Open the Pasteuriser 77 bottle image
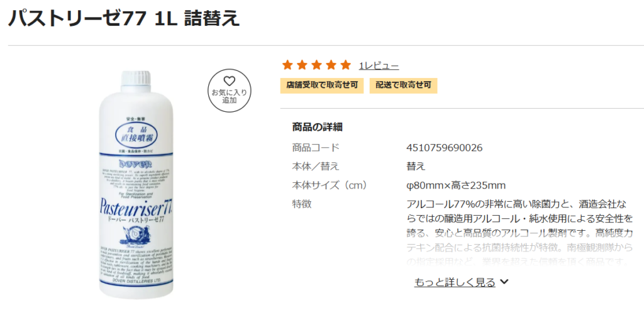644x320 pixels. point(136,184)
